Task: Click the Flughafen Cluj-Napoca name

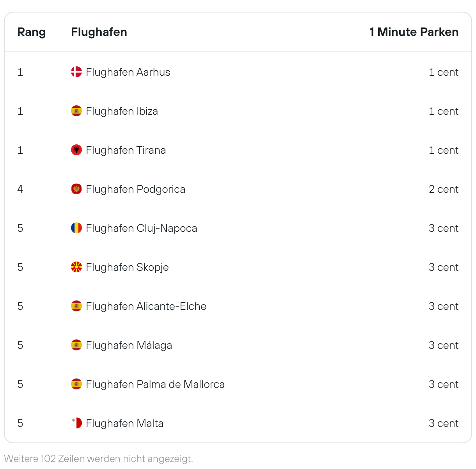Action: [x=142, y=228]
